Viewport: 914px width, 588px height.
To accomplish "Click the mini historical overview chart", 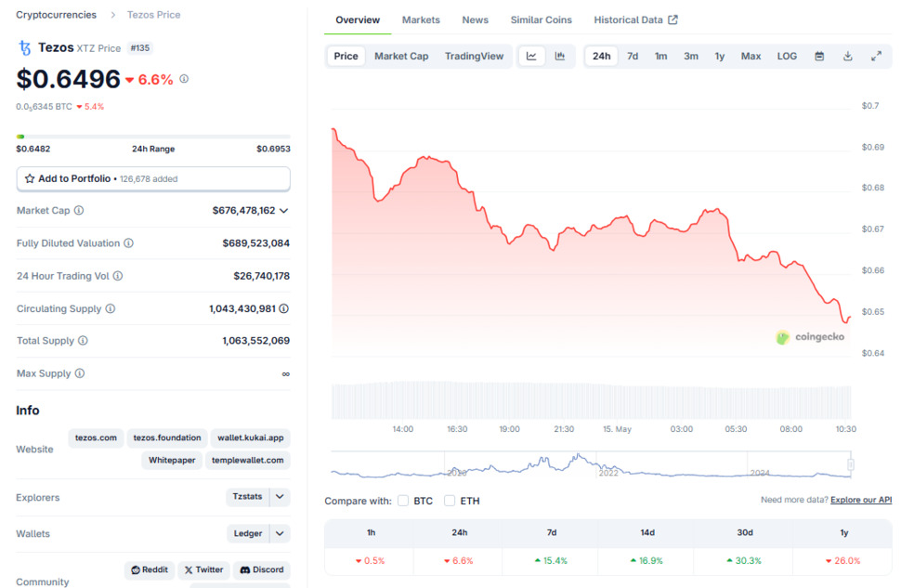I will tap(591, 464).
